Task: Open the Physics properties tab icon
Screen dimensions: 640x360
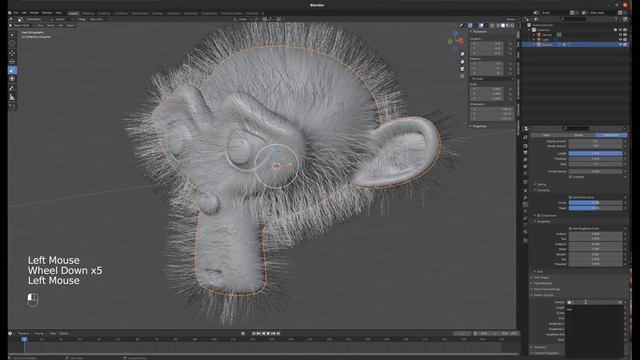Action: (526, 211)
